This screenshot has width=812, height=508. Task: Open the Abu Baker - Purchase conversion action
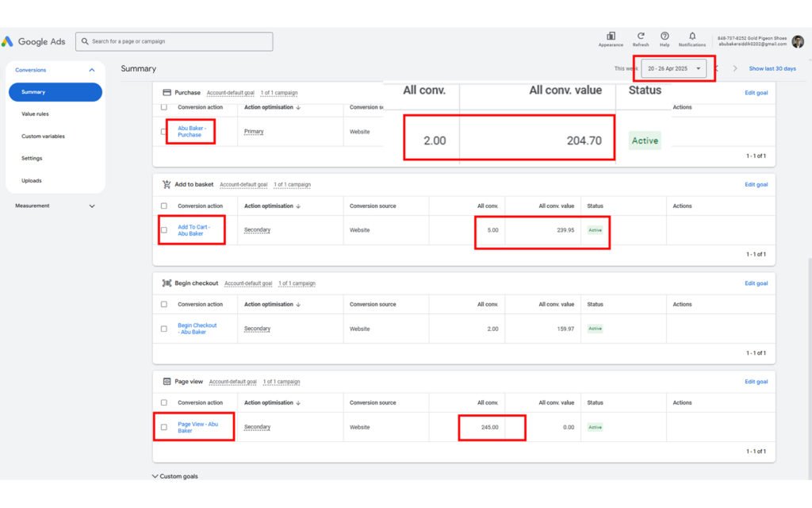(192, 132)
